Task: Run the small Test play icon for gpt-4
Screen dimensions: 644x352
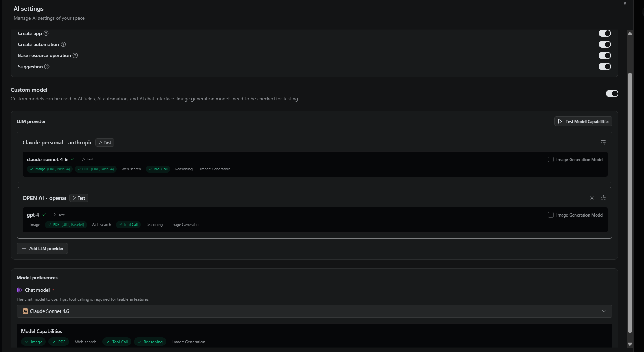Action: (x=59, y=215)
